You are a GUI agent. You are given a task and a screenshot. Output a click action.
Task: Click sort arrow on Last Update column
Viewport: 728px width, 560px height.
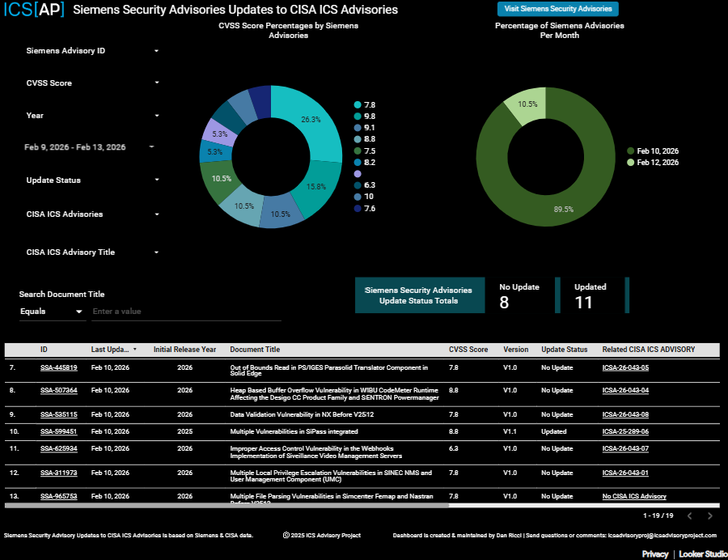pyautogui.click(x=135, y=350)
